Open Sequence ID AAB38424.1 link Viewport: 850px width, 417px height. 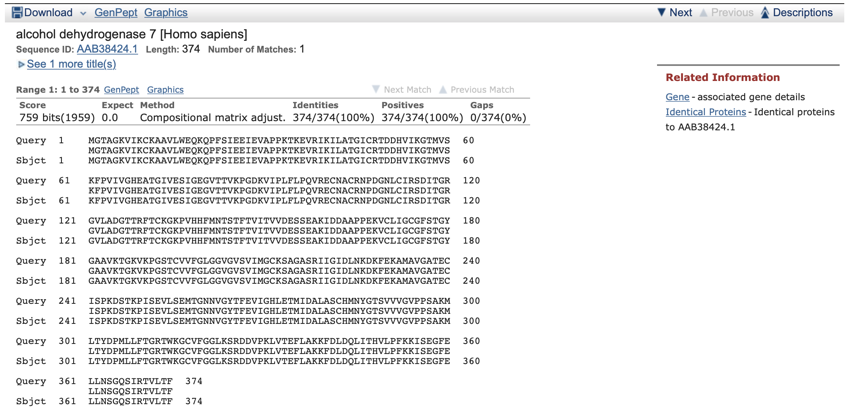[107, 49]
